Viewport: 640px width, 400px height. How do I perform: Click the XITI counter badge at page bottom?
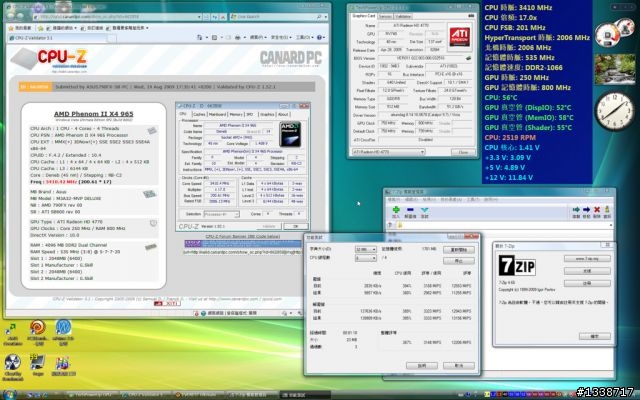[167, 303]
